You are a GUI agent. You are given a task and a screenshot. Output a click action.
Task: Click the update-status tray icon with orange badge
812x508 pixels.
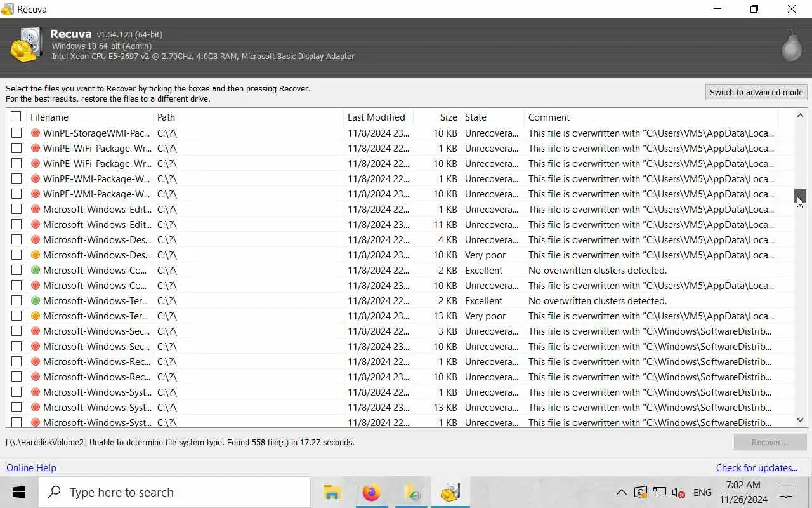coord(641,492)
